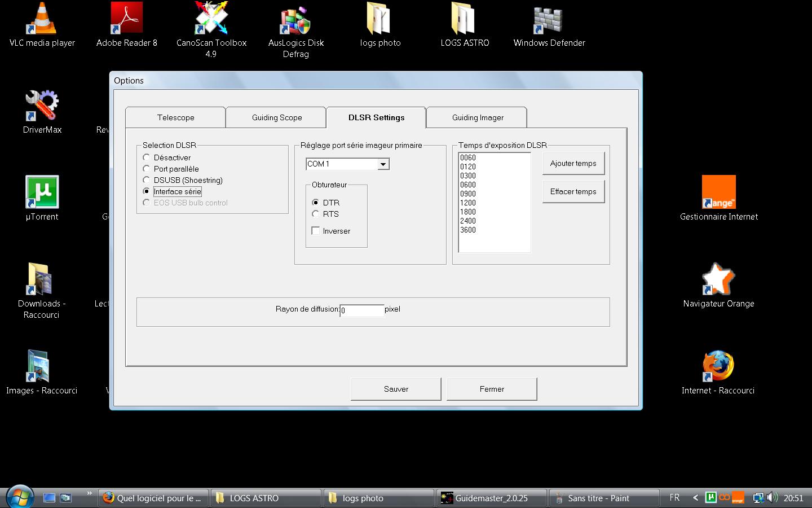Switch to Guidemaster_2.0.25 taskbar button
Screen dimensions: 812x508
492,498
